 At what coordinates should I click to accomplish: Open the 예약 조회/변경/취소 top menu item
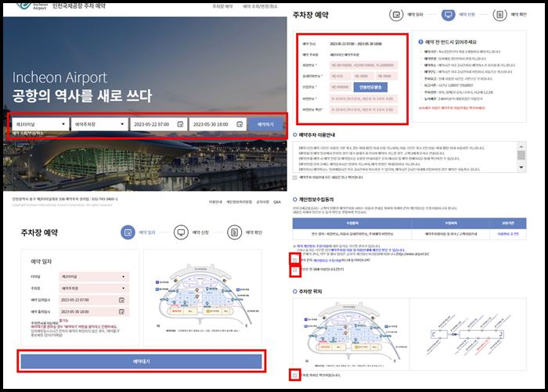[x=260, y=6]
